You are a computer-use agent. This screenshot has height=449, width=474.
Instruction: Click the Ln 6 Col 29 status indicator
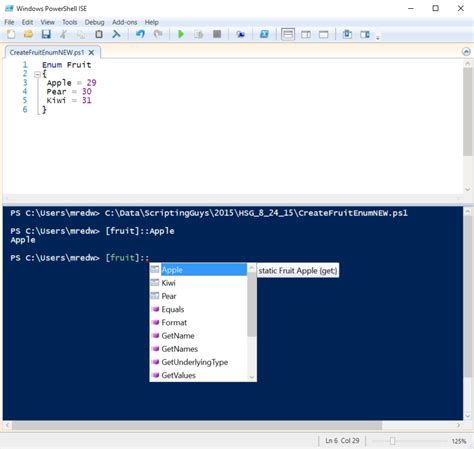tap(342, 440)
